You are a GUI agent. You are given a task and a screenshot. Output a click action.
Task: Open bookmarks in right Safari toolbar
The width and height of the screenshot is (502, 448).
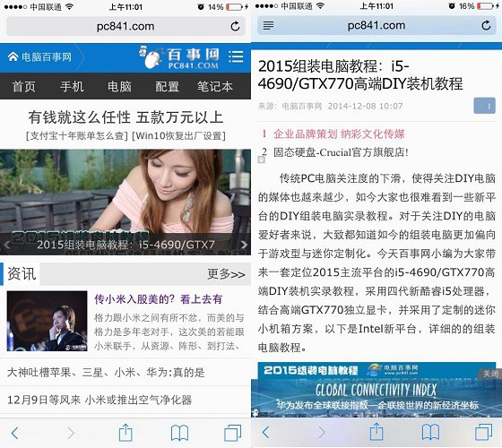click(430, 432)
